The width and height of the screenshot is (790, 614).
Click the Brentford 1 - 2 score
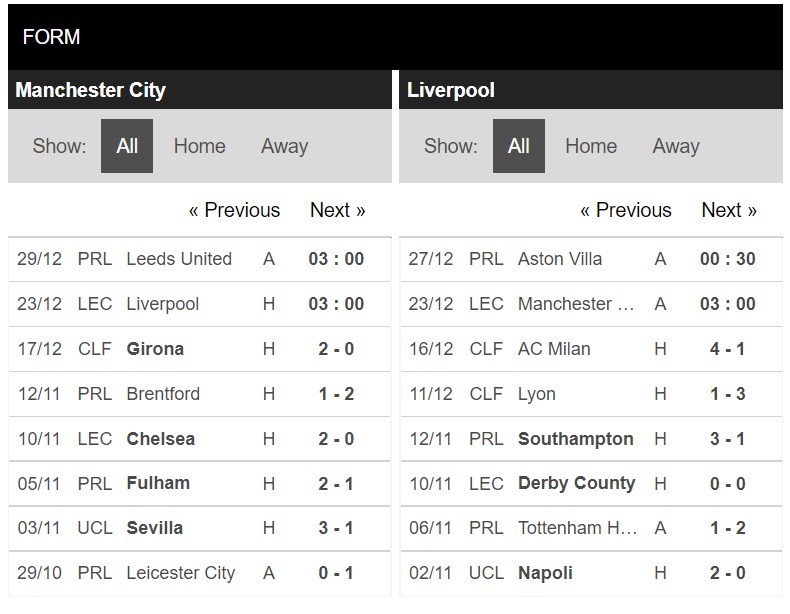[x=336, y=394]
